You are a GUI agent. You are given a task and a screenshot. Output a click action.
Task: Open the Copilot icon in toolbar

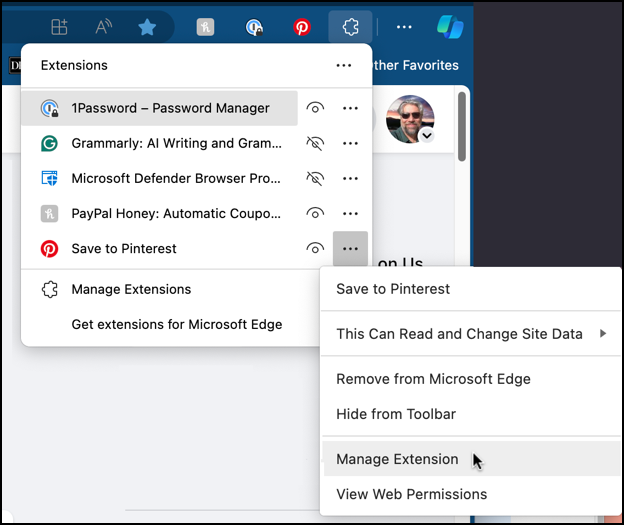[450, 27]
